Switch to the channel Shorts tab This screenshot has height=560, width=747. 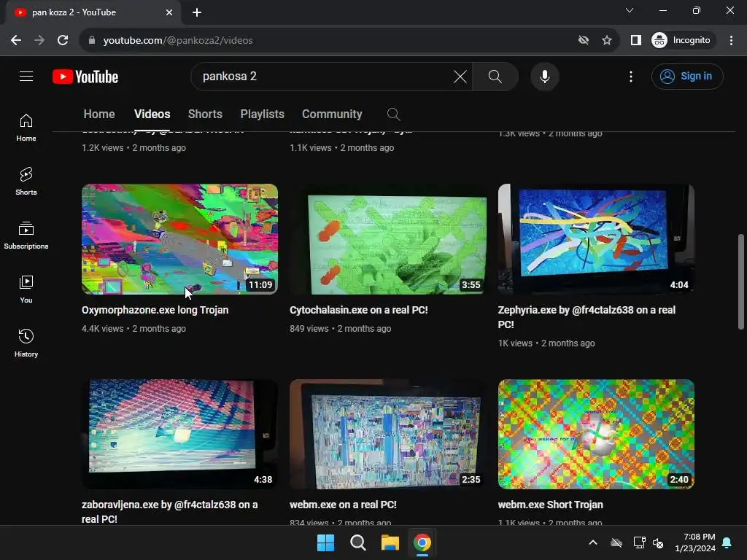coord(205,114)
